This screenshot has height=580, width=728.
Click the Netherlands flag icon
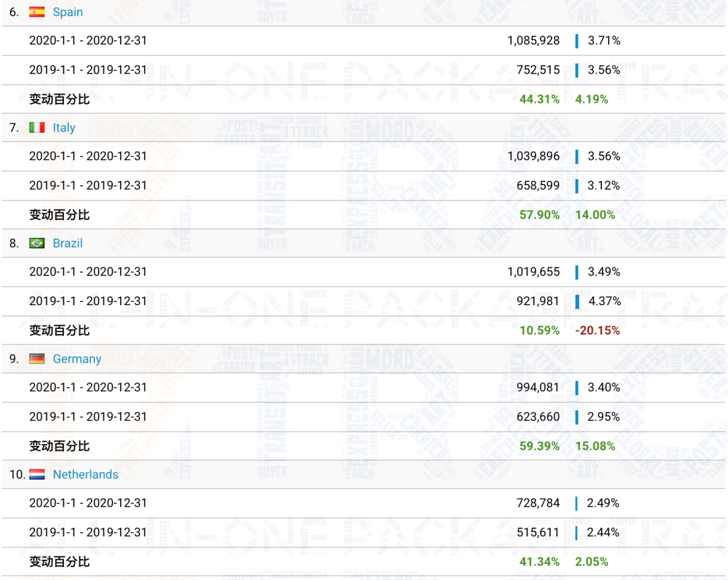[x=37, y=475]
